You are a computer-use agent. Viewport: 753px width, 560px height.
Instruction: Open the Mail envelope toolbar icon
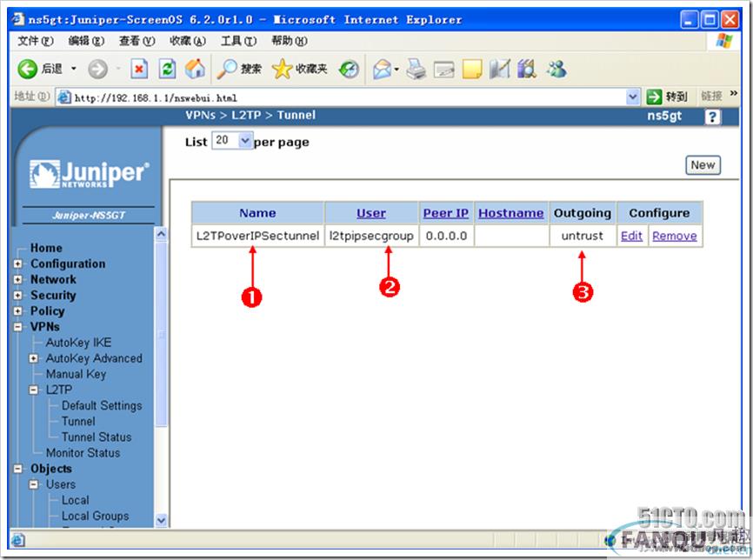click(382, 69)
